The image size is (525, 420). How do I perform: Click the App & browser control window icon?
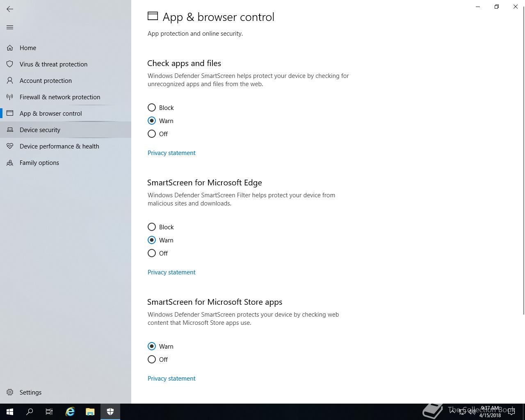(10, 114)
